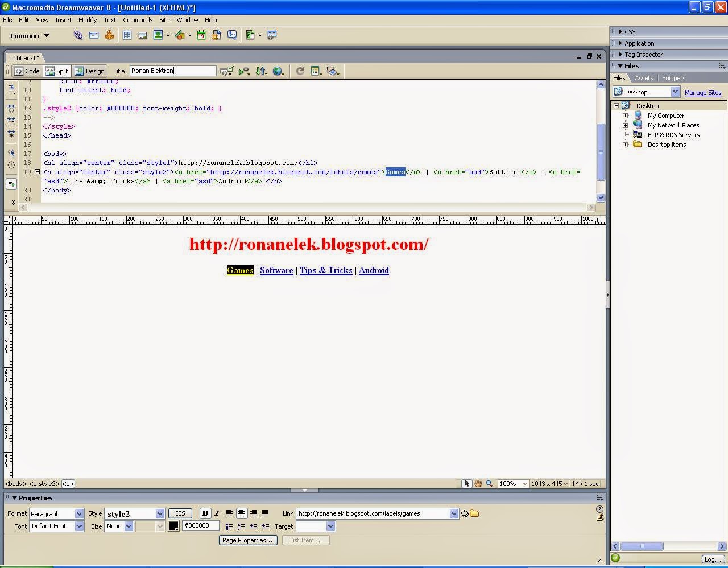Open Properties panel help icon
The height and width of the screenshot is (568, 728).
599,509
